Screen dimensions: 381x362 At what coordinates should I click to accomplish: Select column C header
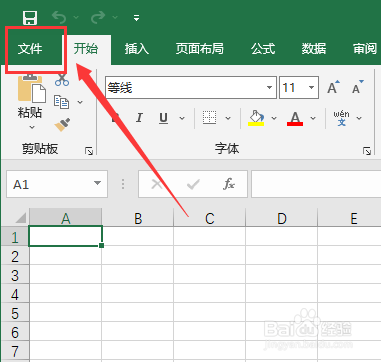pos(210,218)
